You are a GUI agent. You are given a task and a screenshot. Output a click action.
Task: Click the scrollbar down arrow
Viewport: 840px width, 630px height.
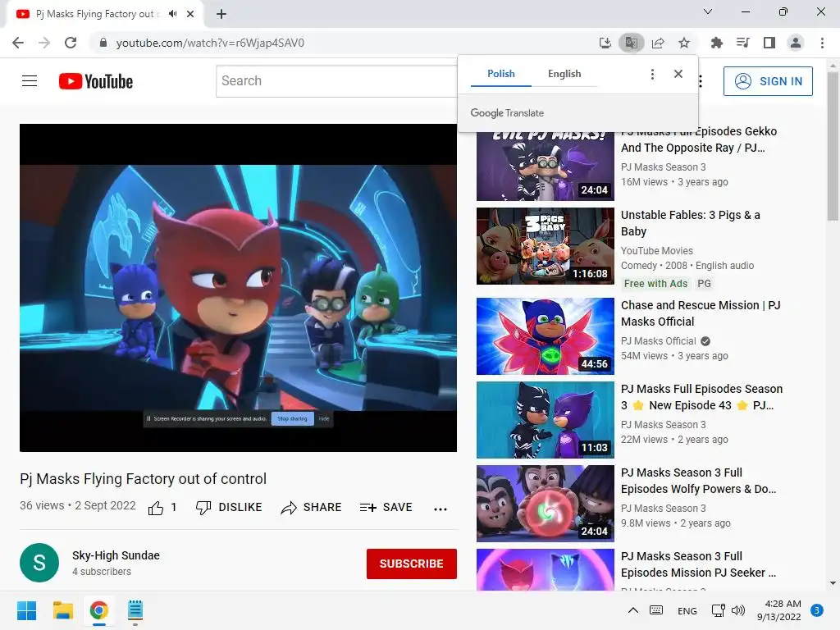(x=833, y=583)
